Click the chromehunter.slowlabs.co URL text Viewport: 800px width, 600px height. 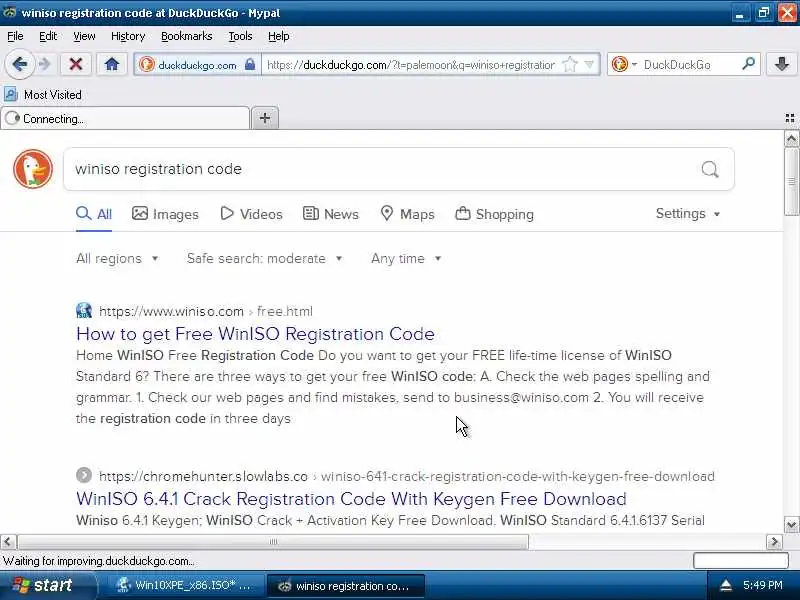pyautogui.click(x=203, y=476)
